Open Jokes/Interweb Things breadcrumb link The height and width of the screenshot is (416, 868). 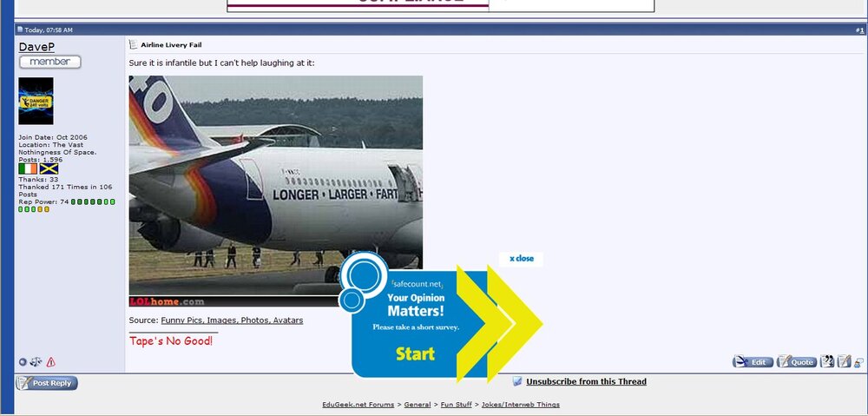pos(520,405)
